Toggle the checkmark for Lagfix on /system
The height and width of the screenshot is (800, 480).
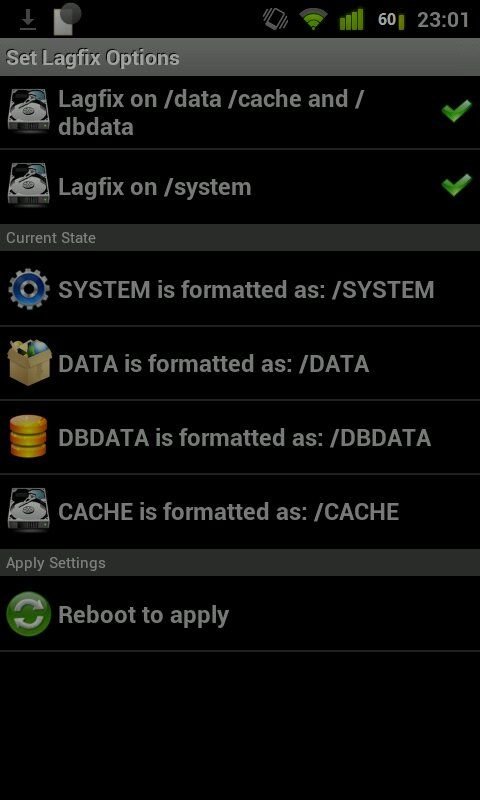(x=457, y=185)
